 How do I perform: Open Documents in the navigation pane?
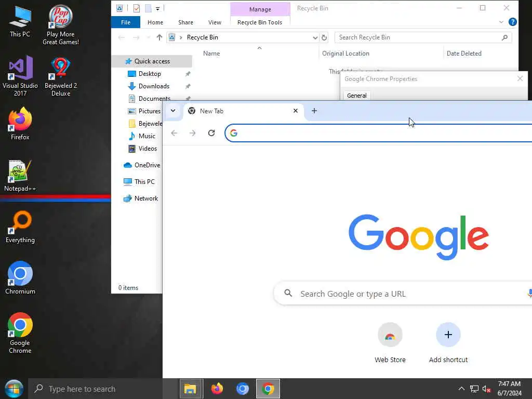[154, 98]
